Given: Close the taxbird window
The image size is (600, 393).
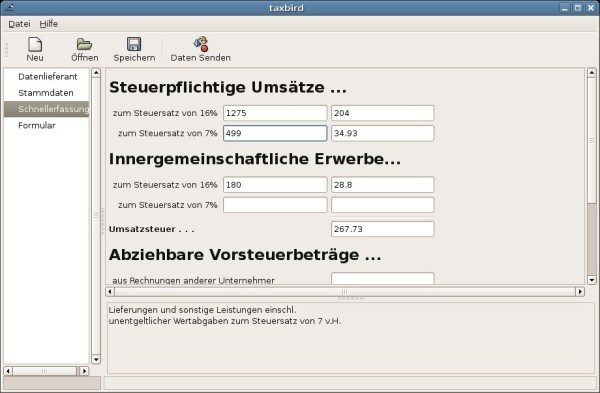Looking at the screenshot, I should [591, 8].
